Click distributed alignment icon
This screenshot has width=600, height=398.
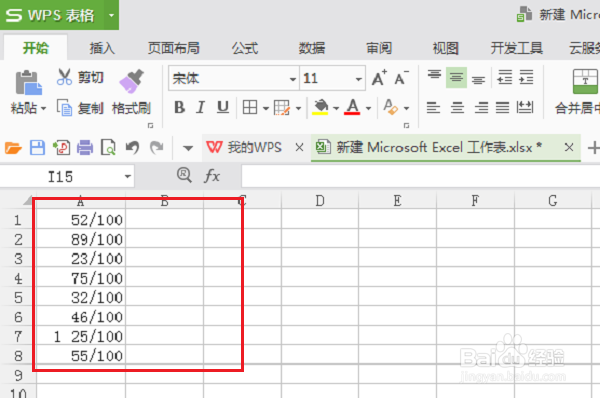[525, 108]
